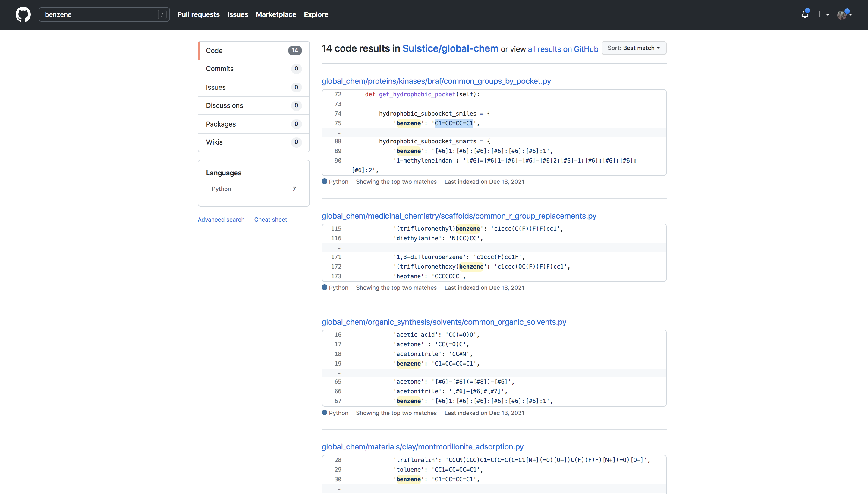Screen dimensions: 868x494
Task: Expand hidden lines ellipsis after line 116
Action: 339,248
